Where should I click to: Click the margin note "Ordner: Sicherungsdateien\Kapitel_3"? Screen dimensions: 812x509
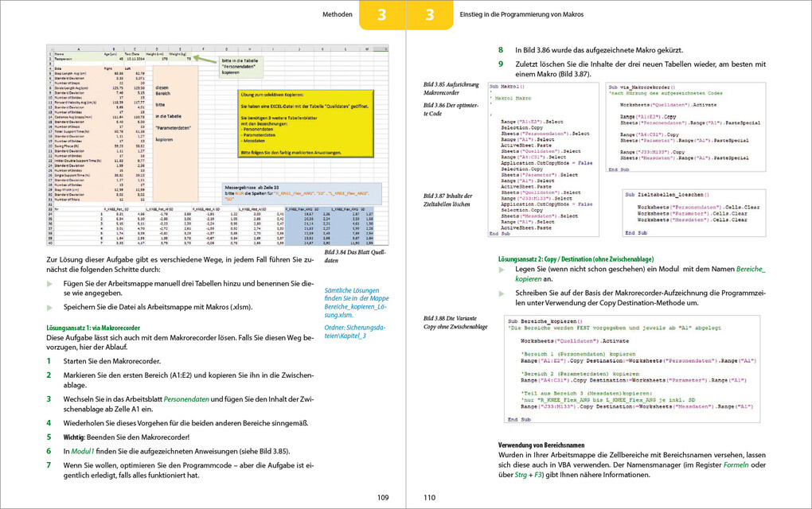coord(355,332)
